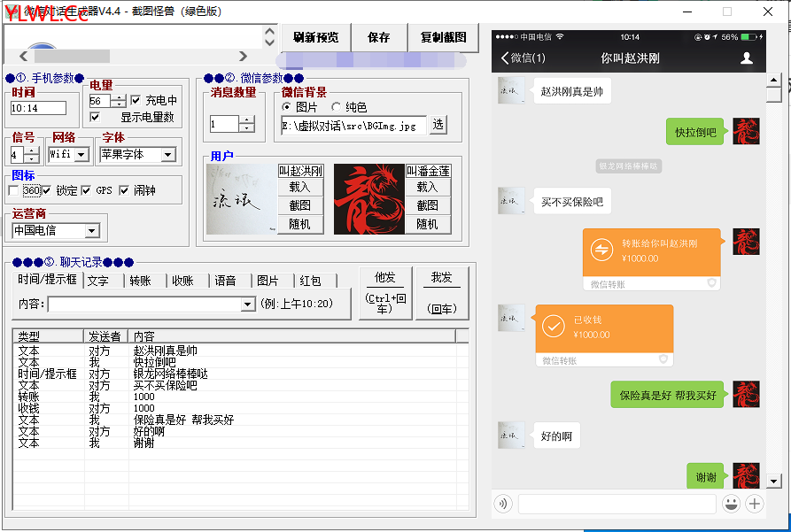Click the battery icon in preview status bar
Image resolution: width=791 pixels, height=532 pixels.
pyautogui.click(x=748, y=37)
